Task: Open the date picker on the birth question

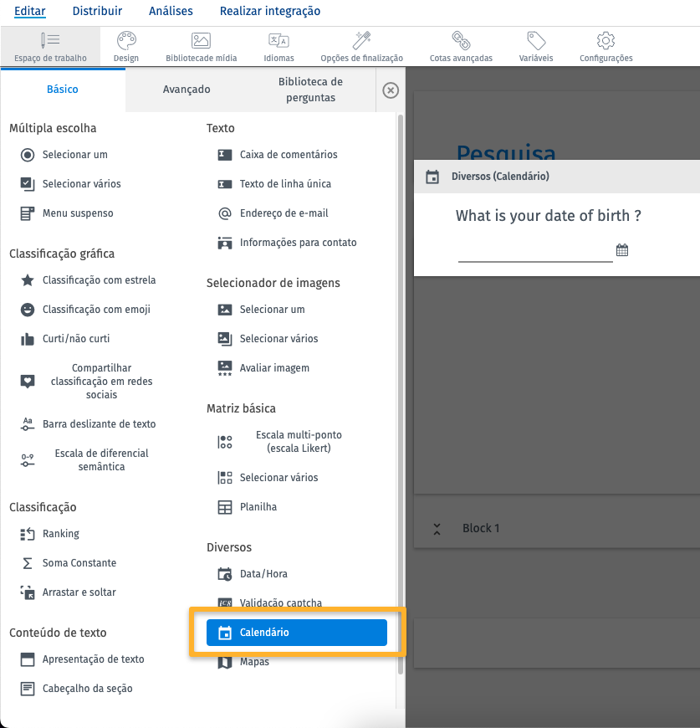Action: pos(622,249)
